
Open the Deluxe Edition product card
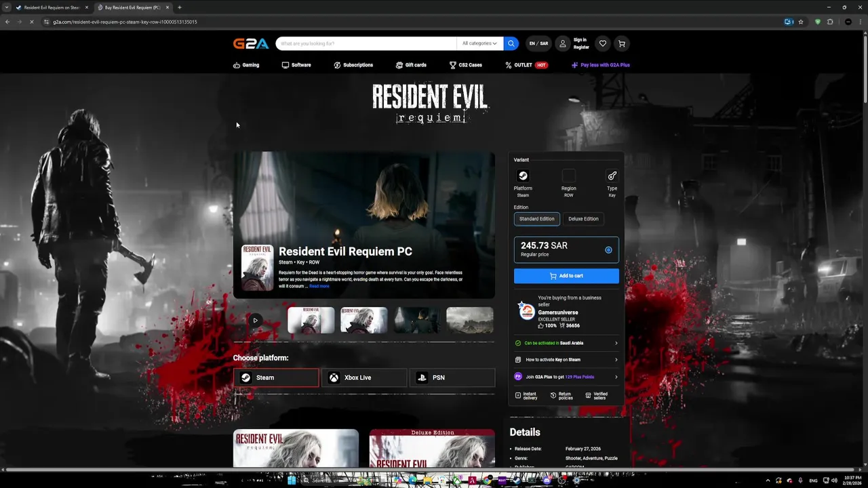pyautogui.click(x=432, y=448)
